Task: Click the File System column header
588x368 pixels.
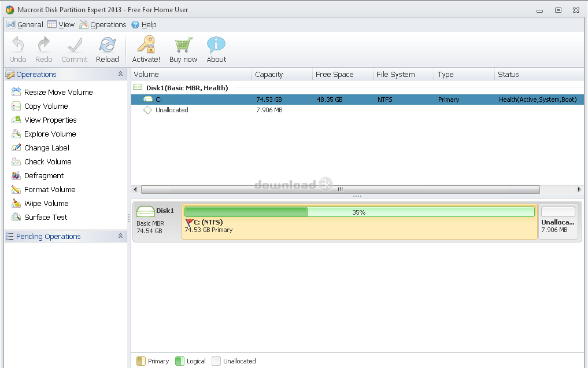Action: tap(404, 74)
